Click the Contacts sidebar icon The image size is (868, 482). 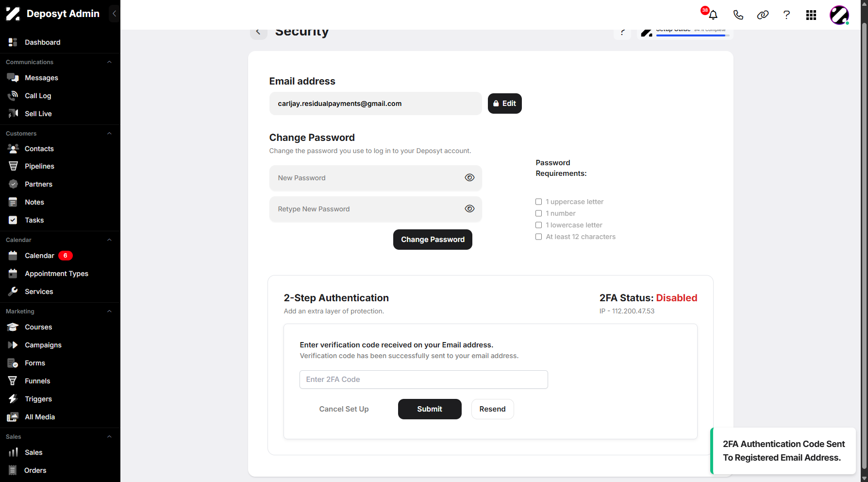(x=13, y=149)
